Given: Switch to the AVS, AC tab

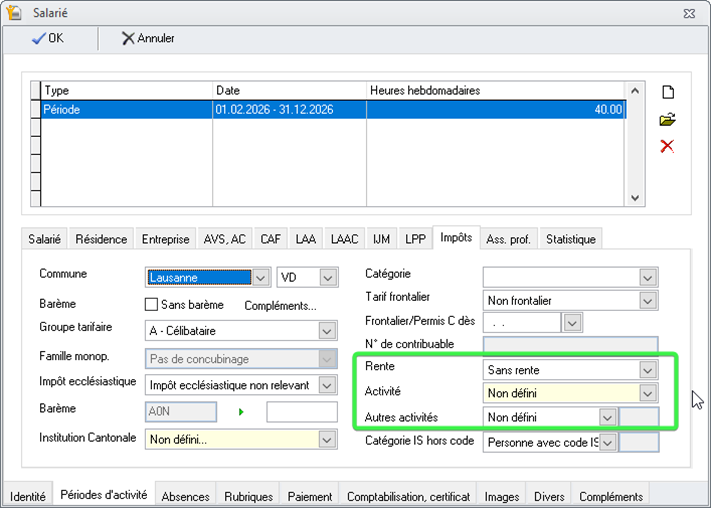Looking at the screenshot, I should (x=224, y=239).
